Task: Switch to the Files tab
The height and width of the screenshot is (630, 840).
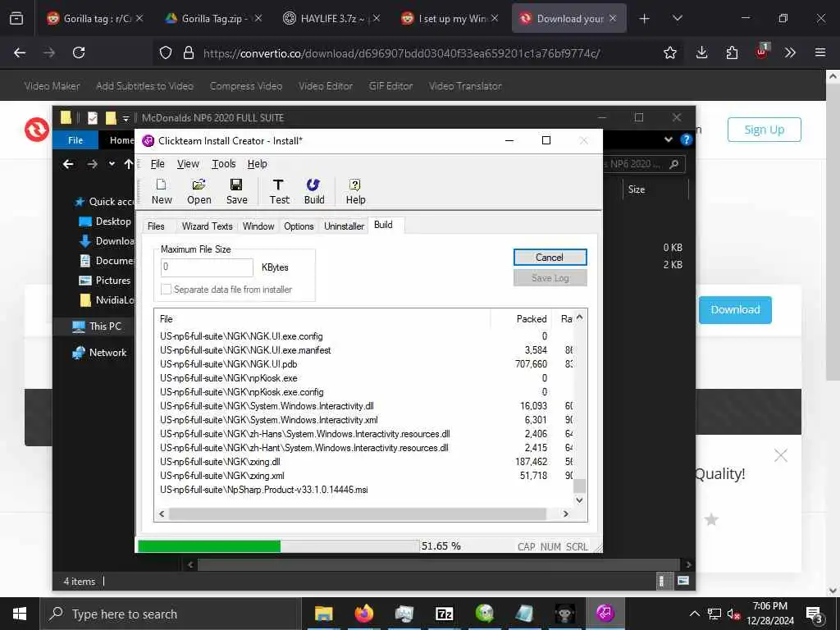Action: [156, 226]
